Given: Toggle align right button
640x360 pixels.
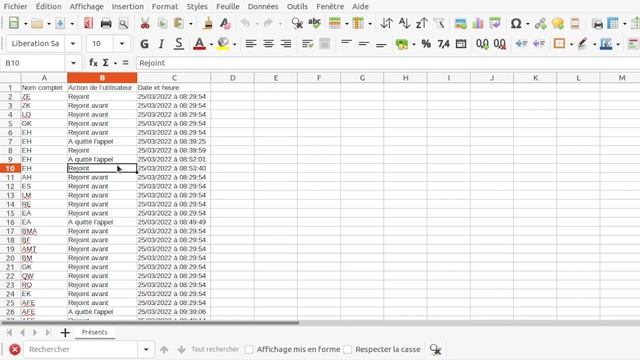Looking at the screenshot, I should point(286,44).
